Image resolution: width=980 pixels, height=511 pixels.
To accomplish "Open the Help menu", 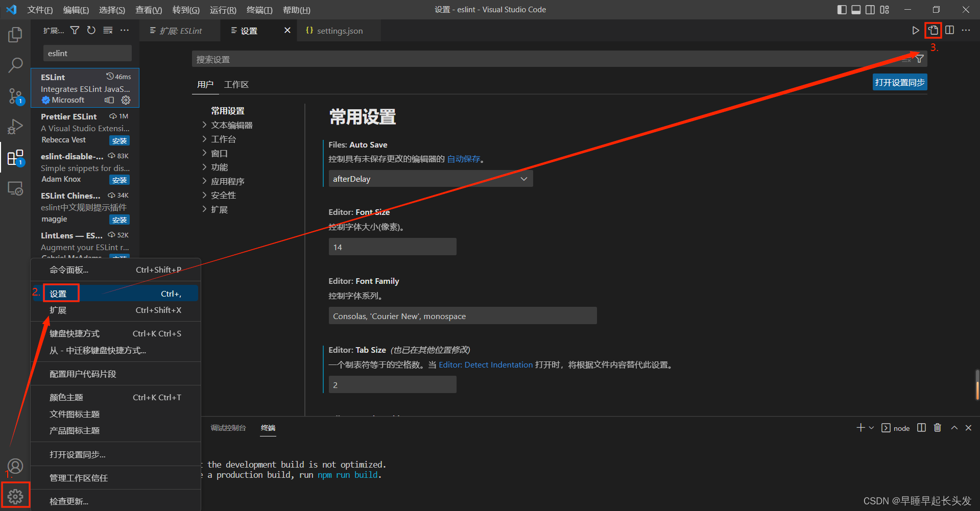I will point(296,10).
